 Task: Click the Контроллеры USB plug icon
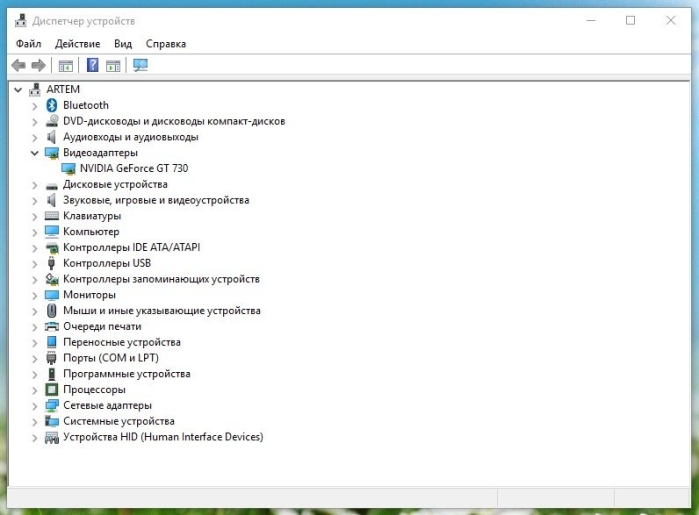[51, 263]
